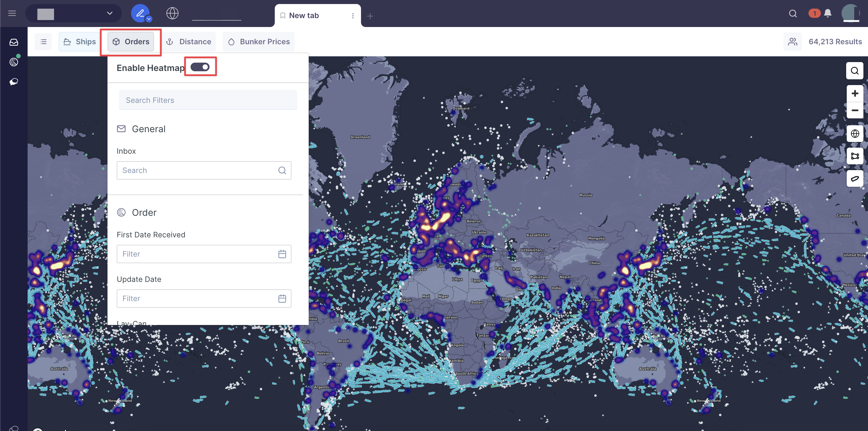This screenshot has width=868, height=431.
Task: Add a new tab with plus
Action: coord(370,16)
